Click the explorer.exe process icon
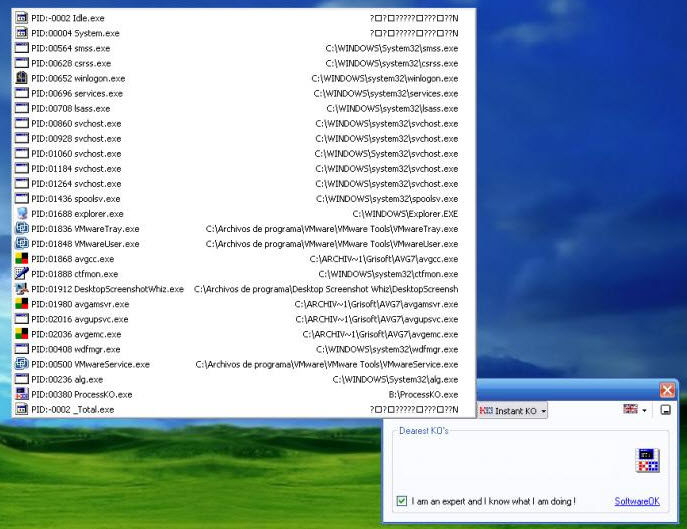687x529 pixels. tap(21, 213)
